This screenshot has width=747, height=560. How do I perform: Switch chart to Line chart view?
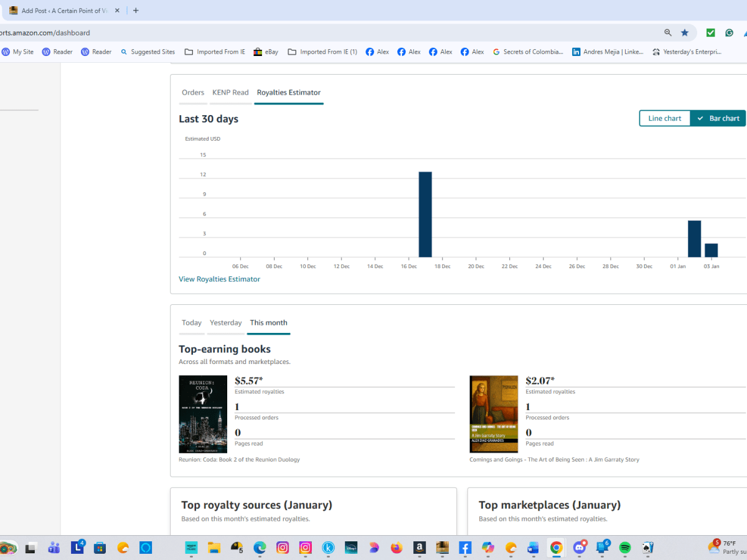[x=664, y=118]
